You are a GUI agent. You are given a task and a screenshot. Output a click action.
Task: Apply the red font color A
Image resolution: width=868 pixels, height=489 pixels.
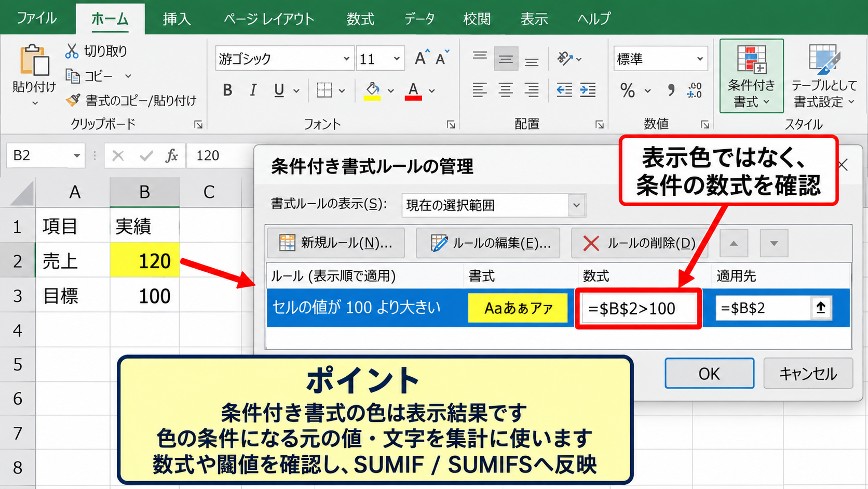coord(413,90)
